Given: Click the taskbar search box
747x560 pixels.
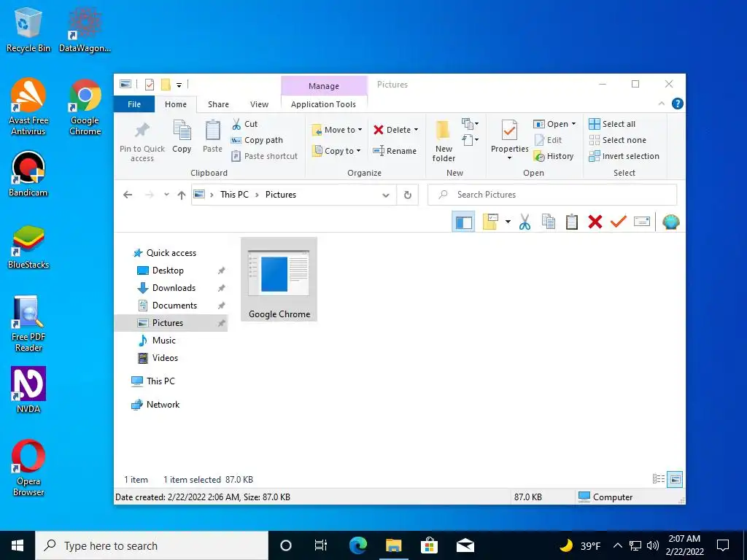Looking at the screenshot, I should [x=152, y=545].
